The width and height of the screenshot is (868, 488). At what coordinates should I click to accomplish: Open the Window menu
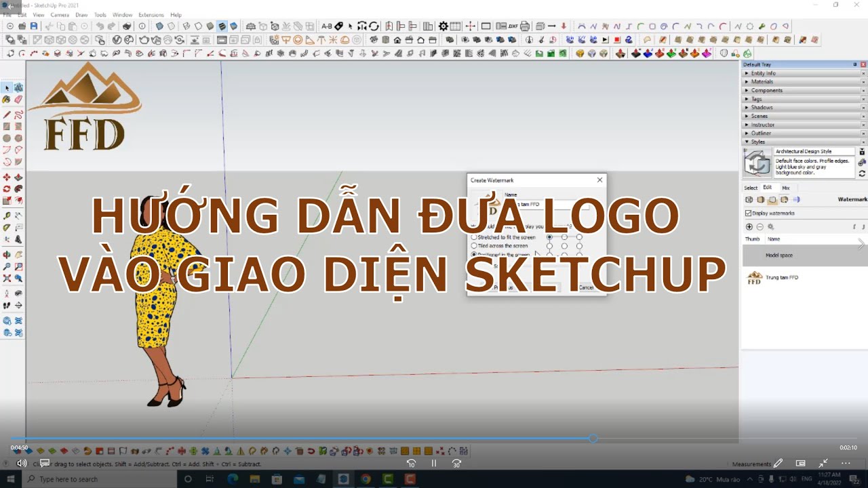click(122, 14)
